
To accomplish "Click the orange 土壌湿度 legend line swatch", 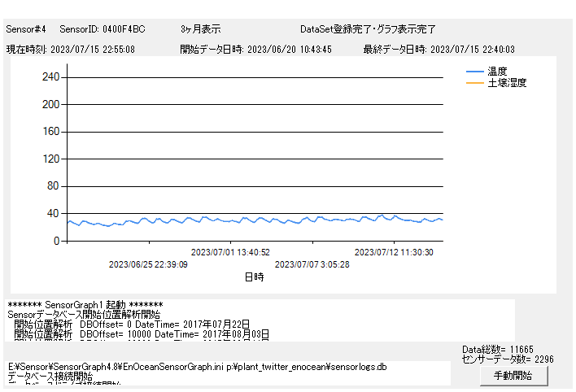I will click(x=474, y=83).
